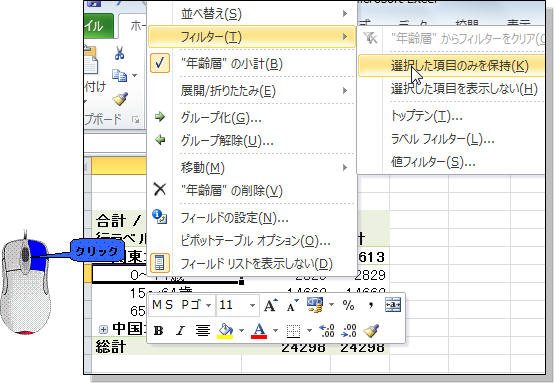Open the フィルター(T) submenu
Screen dimensions: 554x383
[252, 36]
